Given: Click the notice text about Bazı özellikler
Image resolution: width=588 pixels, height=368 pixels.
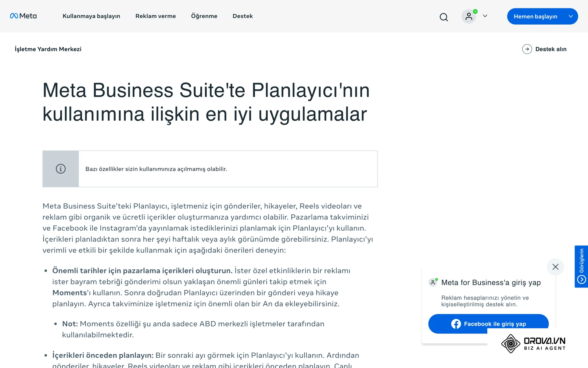Looking at the screenshot, I should pyautogui.click(x=156, y=169).
